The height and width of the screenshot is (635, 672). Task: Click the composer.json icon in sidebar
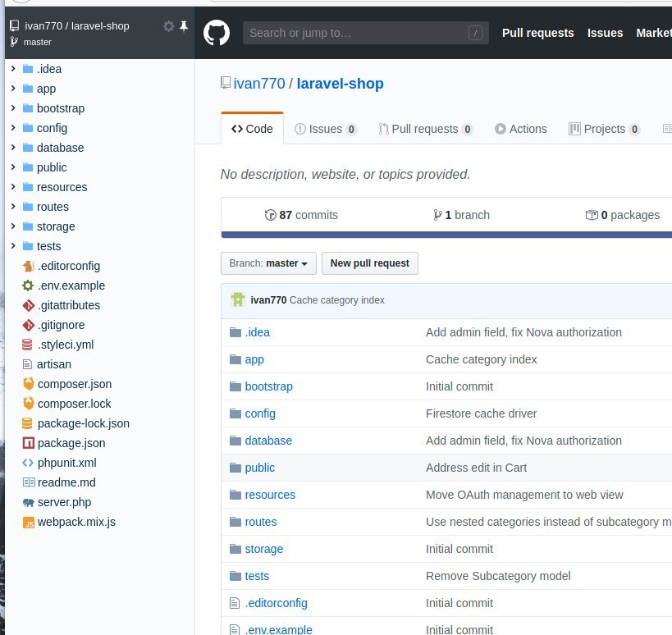(x=28, y=384)
